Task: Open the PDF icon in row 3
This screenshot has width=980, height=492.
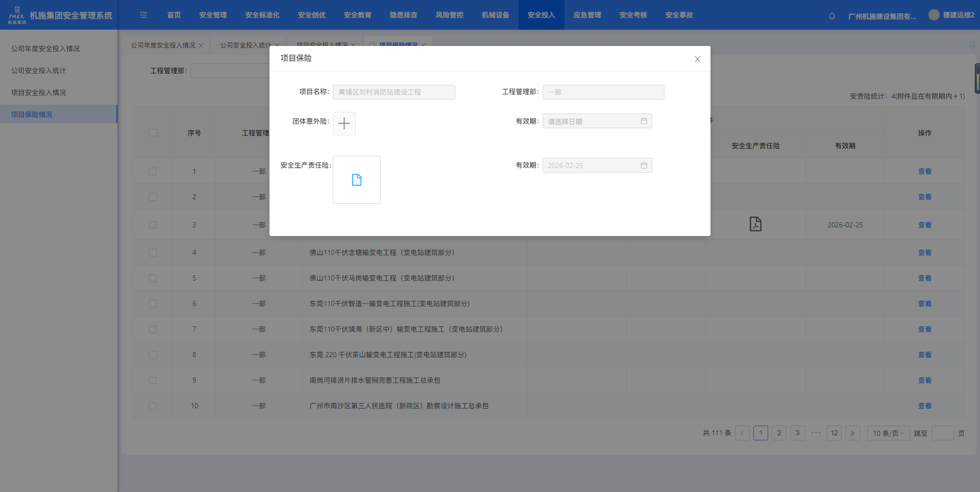Action: pyautogui.click(x=755, y=224)
